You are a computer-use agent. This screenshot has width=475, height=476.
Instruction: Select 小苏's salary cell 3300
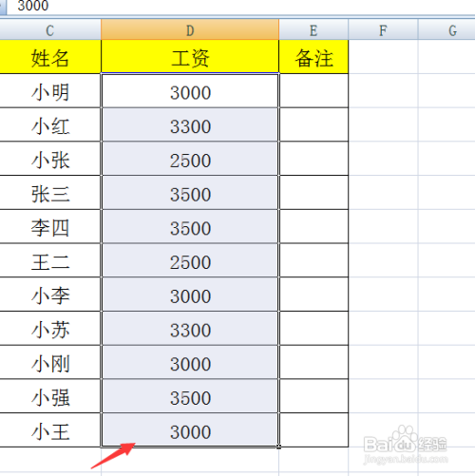pos(190,329)
